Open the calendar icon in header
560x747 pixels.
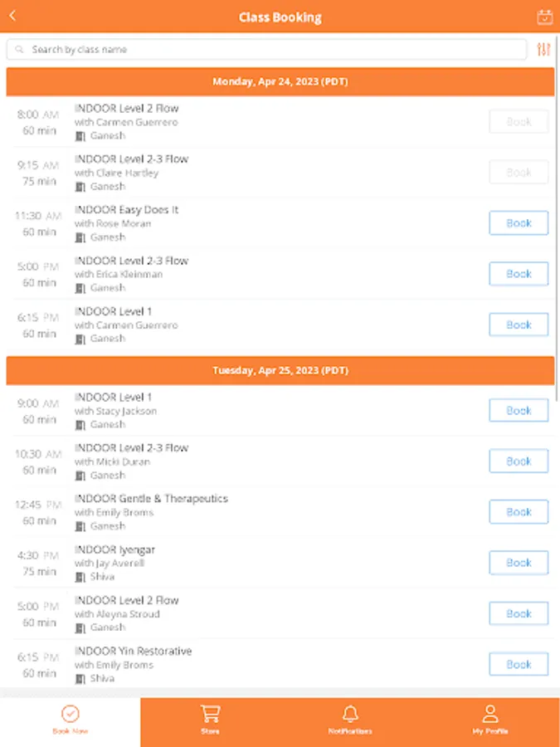(544, 17)
